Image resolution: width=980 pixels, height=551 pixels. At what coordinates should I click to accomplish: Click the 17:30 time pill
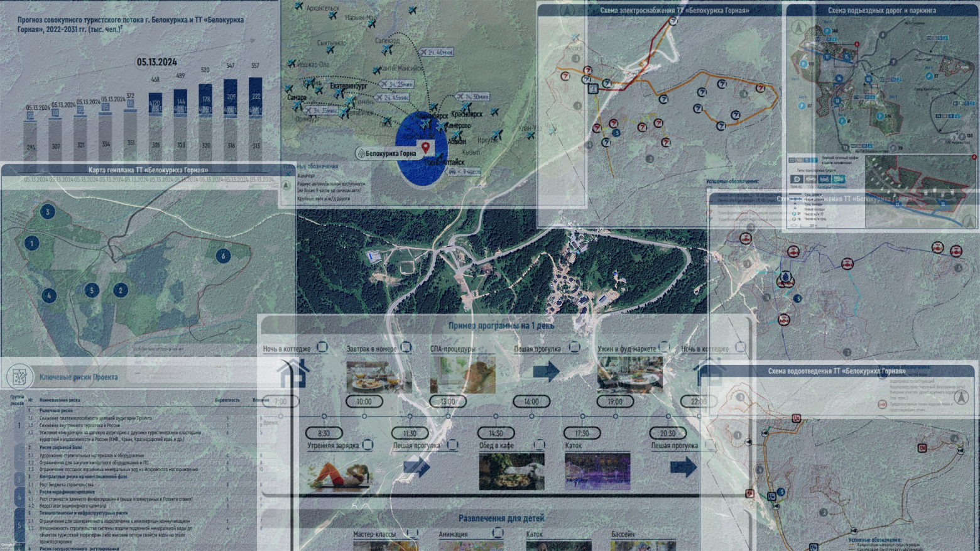[x=582, y=433]
